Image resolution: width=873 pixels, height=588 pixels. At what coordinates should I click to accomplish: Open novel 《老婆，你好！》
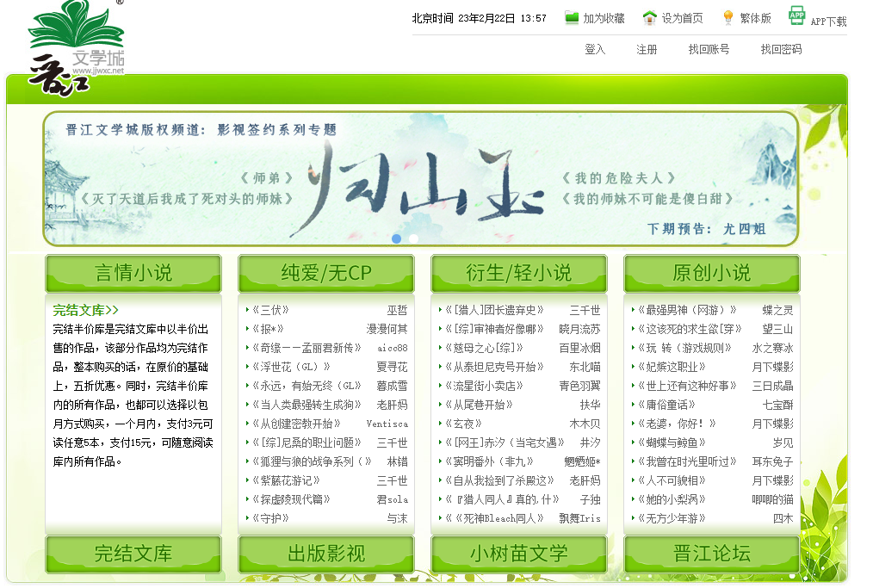point(677,424)
